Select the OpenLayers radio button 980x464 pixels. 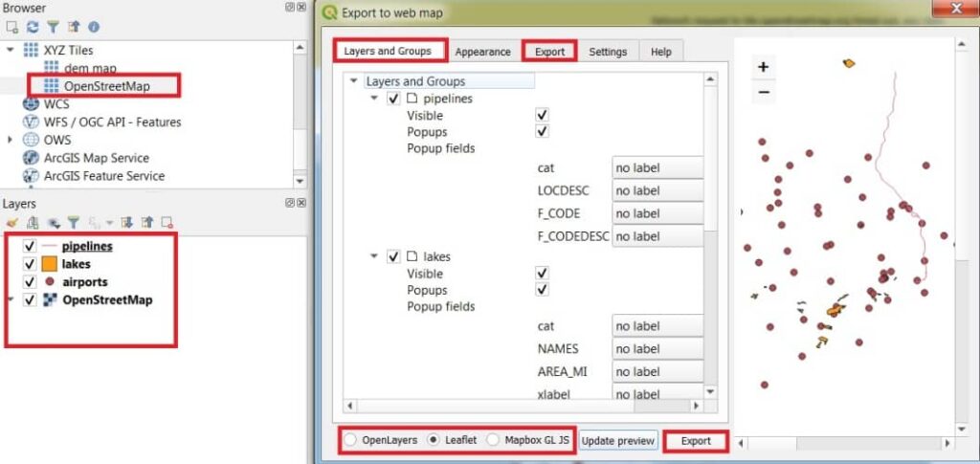[352, 440]
